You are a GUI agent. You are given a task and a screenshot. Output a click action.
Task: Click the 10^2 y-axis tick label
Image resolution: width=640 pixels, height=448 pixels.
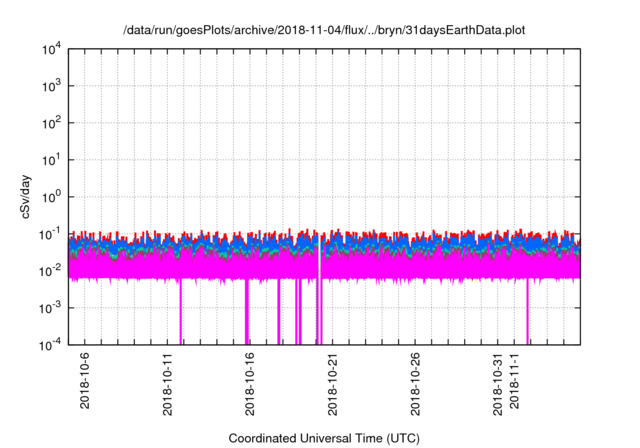[52, 124]
